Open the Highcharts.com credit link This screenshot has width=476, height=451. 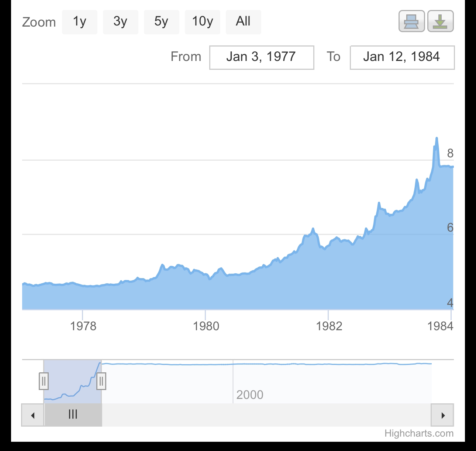(419, 433)
